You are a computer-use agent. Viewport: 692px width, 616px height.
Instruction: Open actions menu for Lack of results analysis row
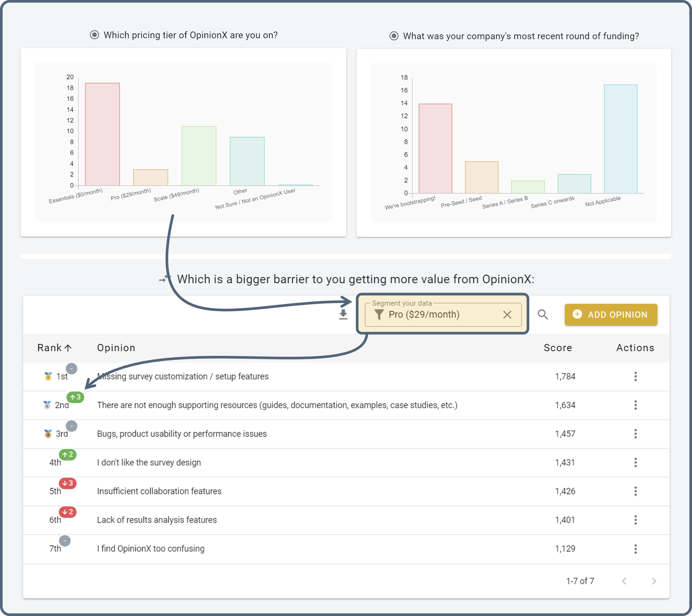(x=635, y=520)
